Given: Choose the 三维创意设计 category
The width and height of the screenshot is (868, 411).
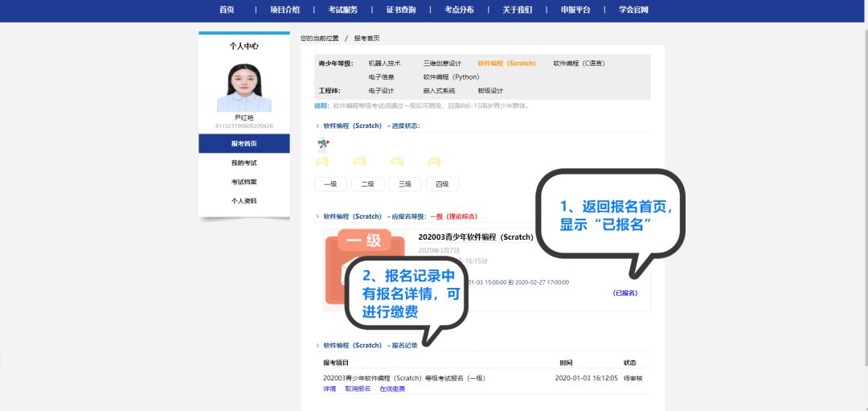Looking at the screenshot, I should tap(442, 64).
